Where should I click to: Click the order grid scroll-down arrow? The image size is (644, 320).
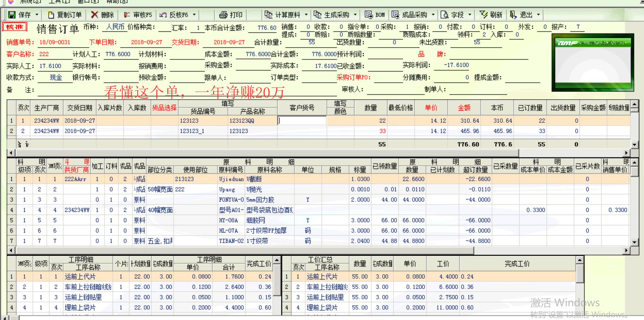pyautogui.click(x=634, y=145)
